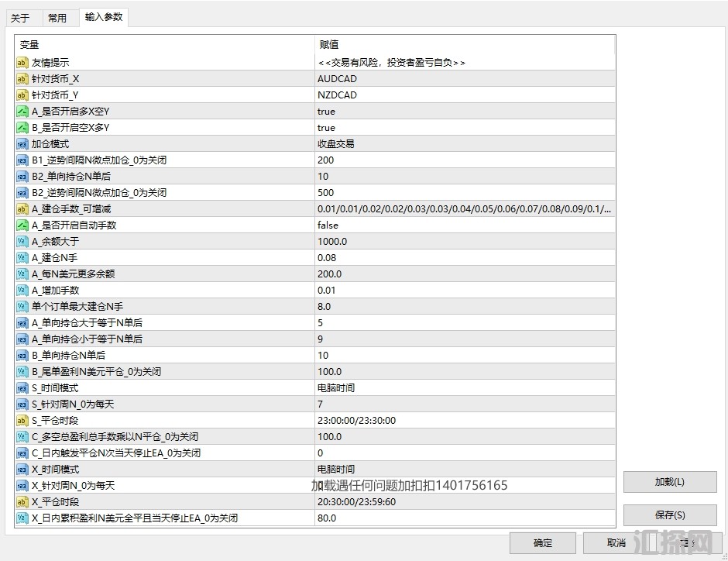Viewport: 728px width, 561px height.
Task: Click string icon beside A_建仓手数_可增减
Action: pyautogui.click(x=22, y=209)
